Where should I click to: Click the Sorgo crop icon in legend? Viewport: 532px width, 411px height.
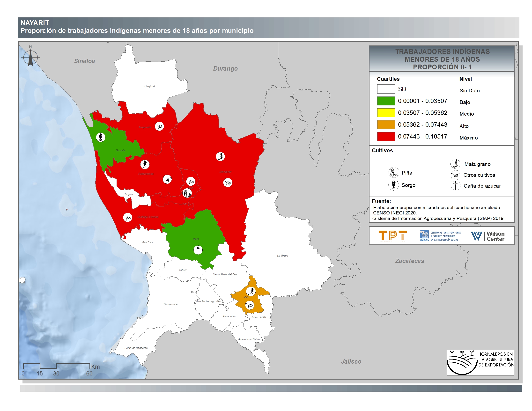pyautogui.click(x=393, y=185)
